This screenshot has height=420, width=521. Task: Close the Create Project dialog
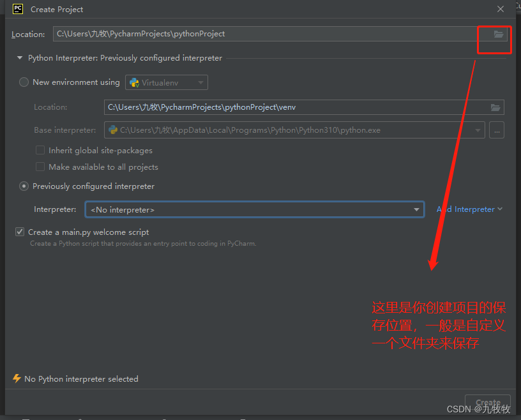(501, 9)
